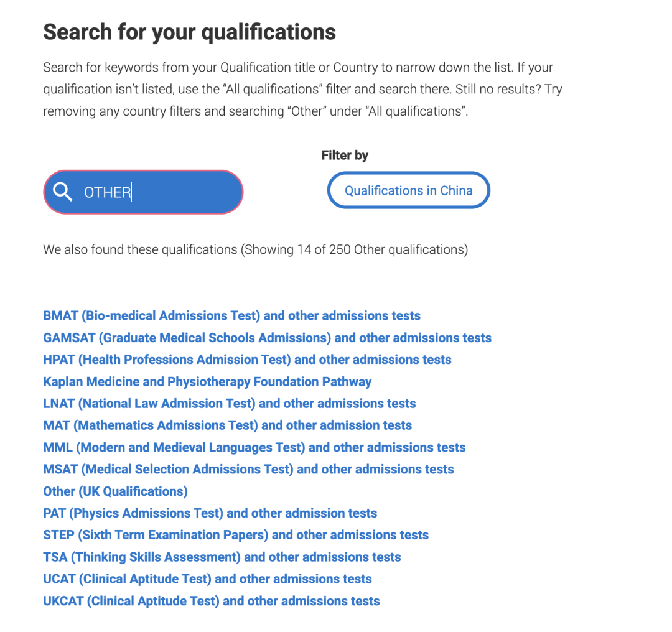
Task: Open the UCAT Clinical Aptitude Test link
Action: coord(207,579)
